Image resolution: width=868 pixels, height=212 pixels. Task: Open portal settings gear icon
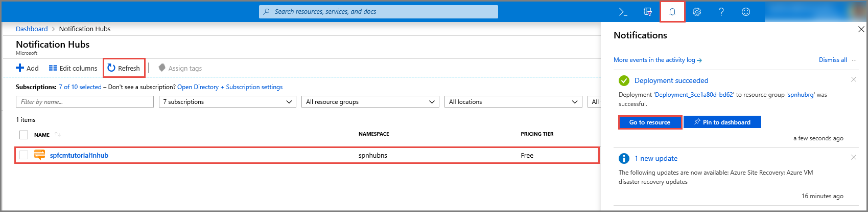(697, 12)
